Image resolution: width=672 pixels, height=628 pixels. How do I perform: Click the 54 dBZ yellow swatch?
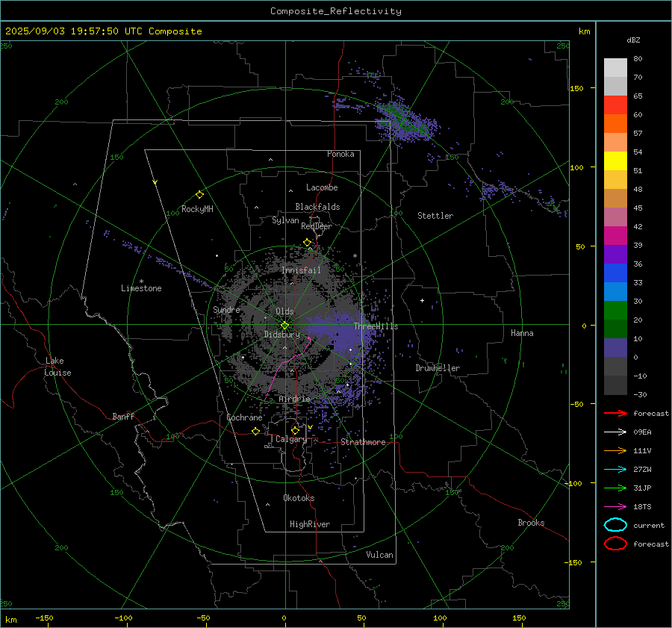(615, 161)
